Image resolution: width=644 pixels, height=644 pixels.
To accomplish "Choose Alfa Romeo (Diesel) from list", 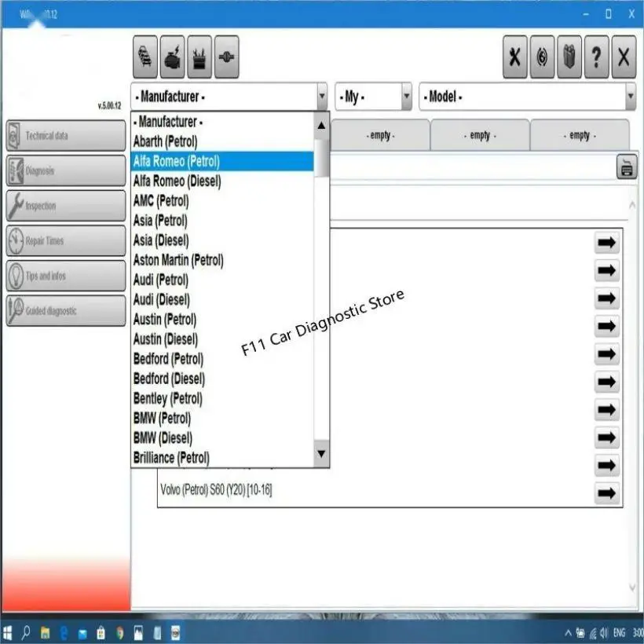I will (x=222, y=181).
